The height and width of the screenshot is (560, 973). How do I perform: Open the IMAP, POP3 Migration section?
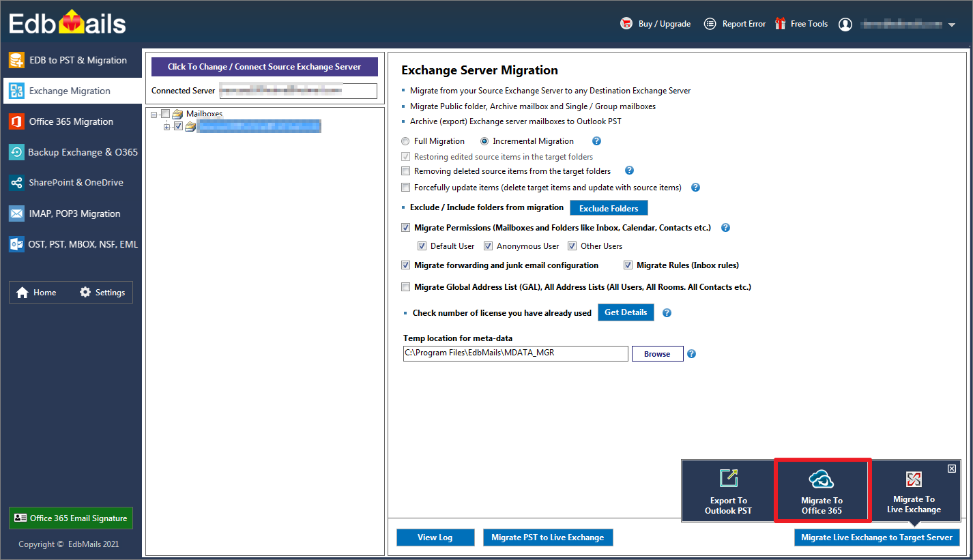[71, 213]
